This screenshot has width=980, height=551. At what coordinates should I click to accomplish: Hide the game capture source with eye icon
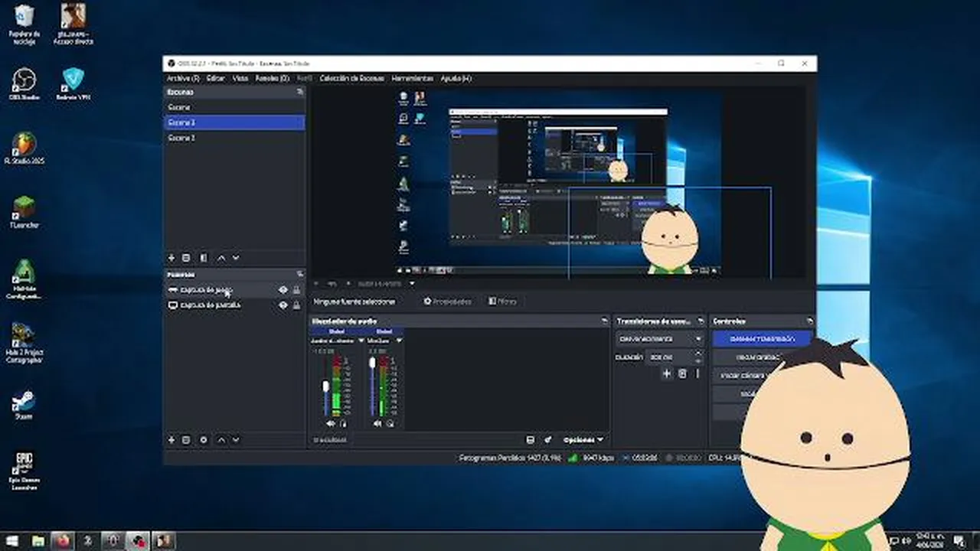(x=283, y=290)
